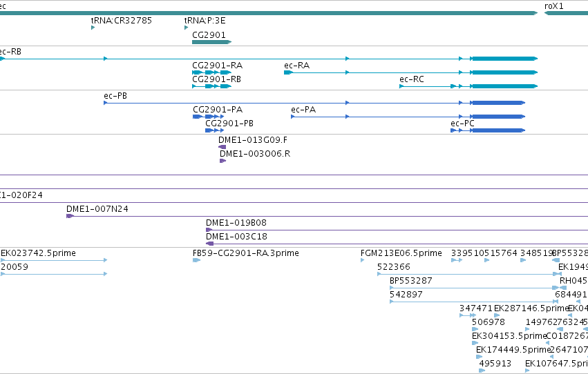Click the 522366 EST alignment

click(x=469, y=274)
